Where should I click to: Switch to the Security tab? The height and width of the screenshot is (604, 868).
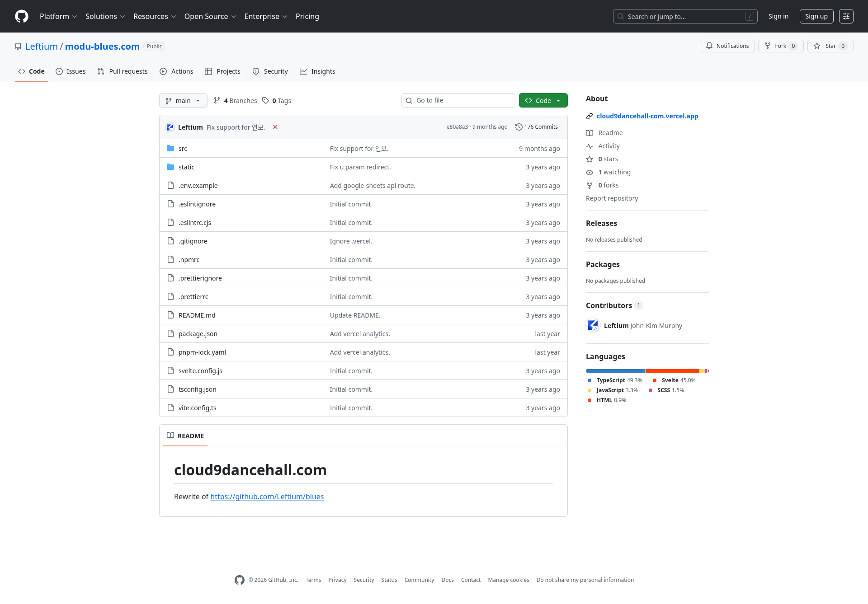point(270,71)
